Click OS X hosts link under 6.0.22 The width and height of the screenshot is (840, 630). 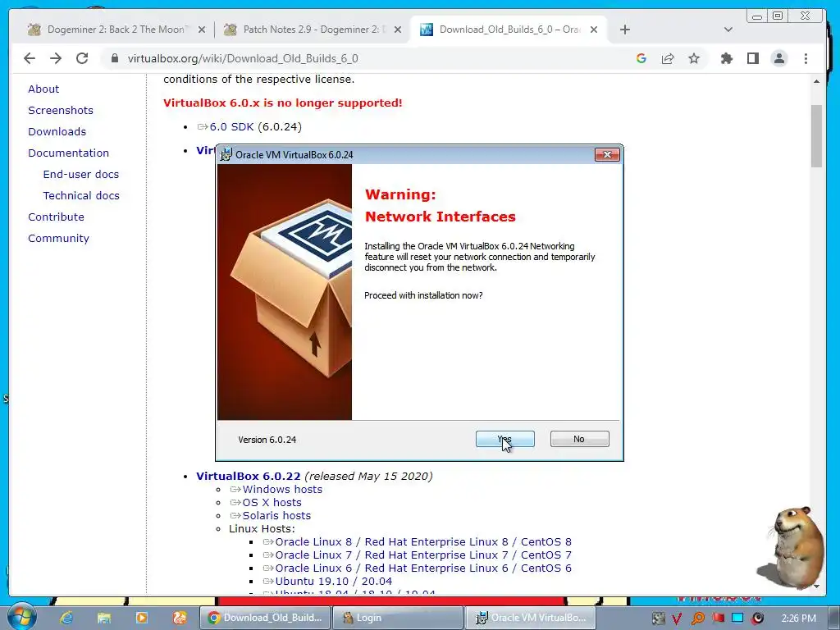(272, 503)
